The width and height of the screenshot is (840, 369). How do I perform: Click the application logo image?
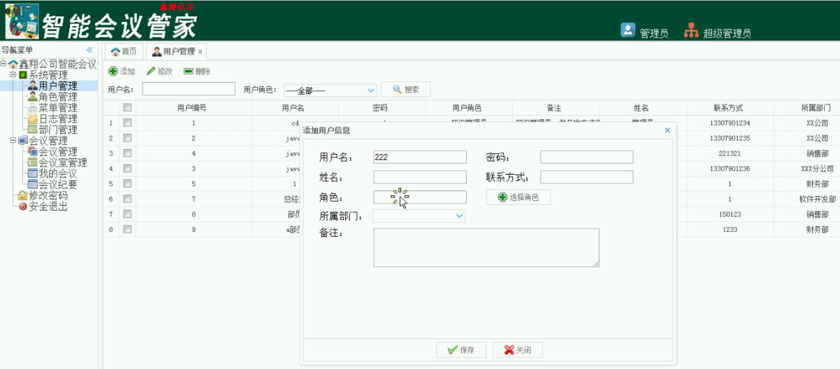(22, 21)
